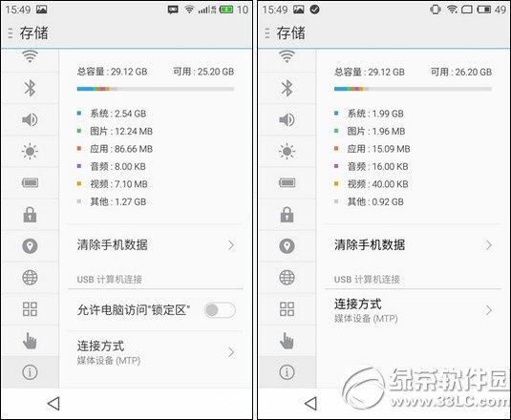Open location settings in right screenshot sidebar
Screen dimensions: 511x420
coord(287,246)
